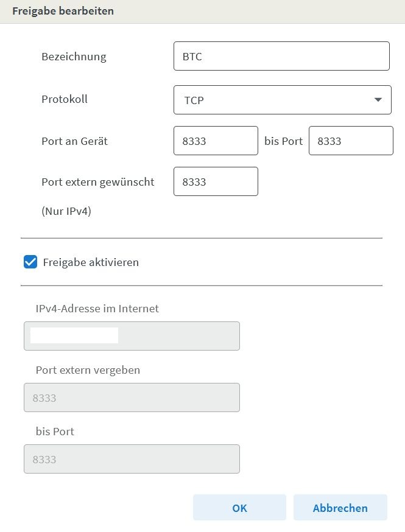The height and width of the screenshot is (532, 405).
Task: Click the upper bis Port end field
Action: [351, 141]
